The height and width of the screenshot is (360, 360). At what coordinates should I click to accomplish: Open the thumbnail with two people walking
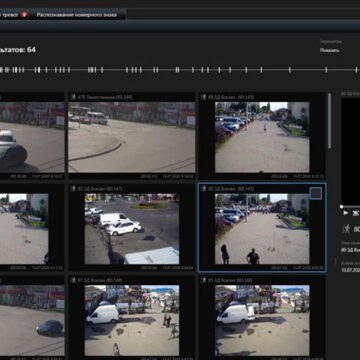(262, 229)
